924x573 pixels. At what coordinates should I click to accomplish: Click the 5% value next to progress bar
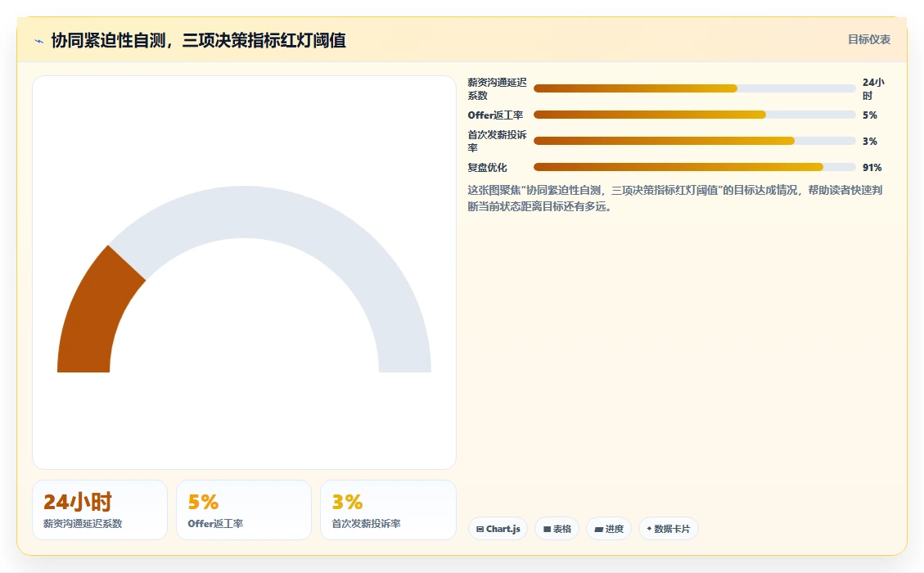(x=870, y=115)
